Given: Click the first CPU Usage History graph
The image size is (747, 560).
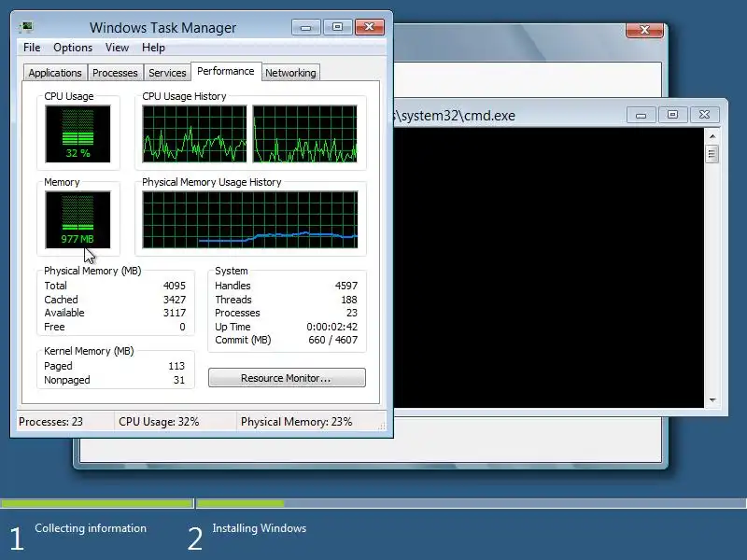Looking at the screenshot, I should pyautogui.click(x=194, y=133).
